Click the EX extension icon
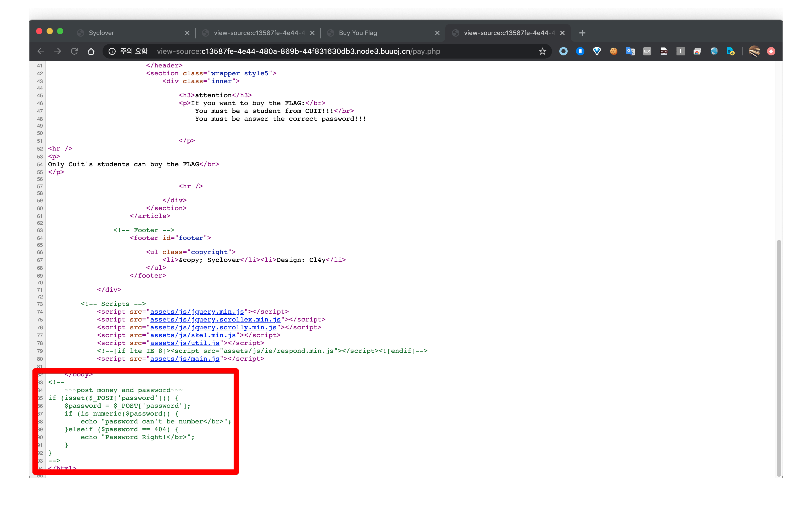The width and height of the screenshot is (812, 517). point(647,51)
